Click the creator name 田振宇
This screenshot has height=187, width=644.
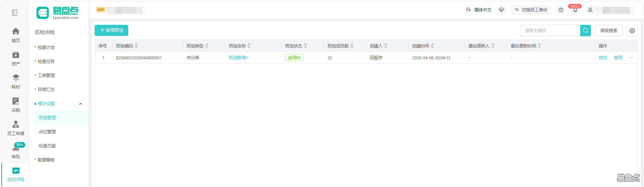[376, 58]
